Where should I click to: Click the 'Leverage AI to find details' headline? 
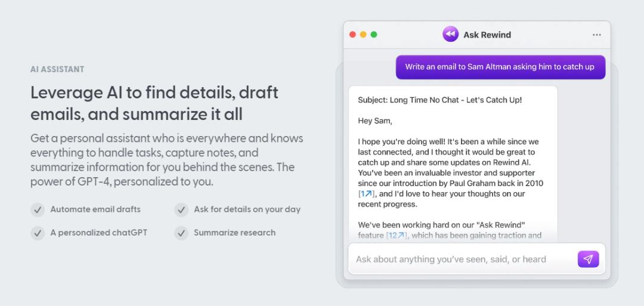coord(154,104)
